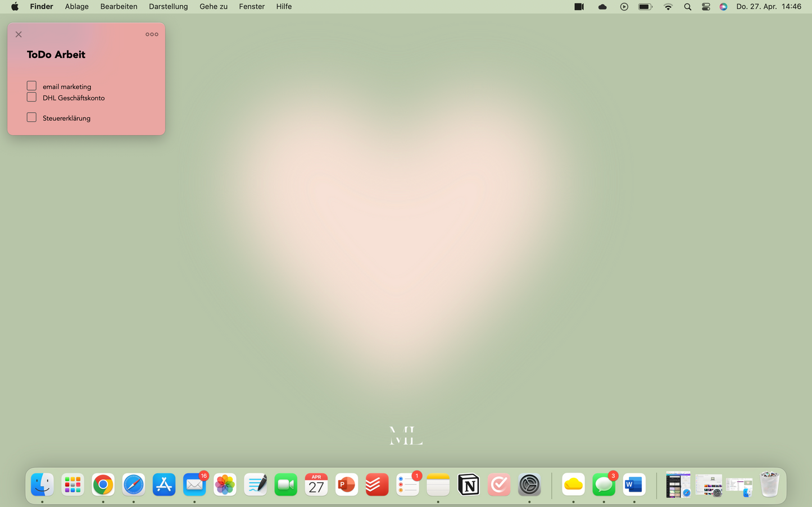Open Microsoft Word from the Dock
The height and width of the screenshot is (507, 812).
[634, 485]
